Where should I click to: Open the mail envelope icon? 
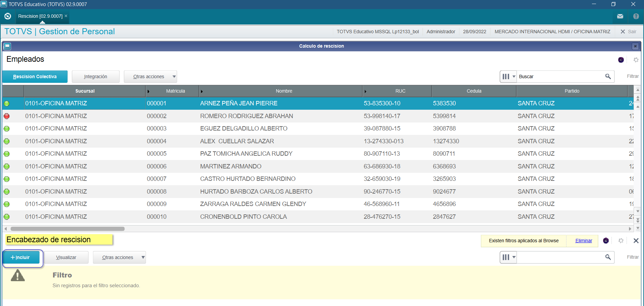(620, 16)
